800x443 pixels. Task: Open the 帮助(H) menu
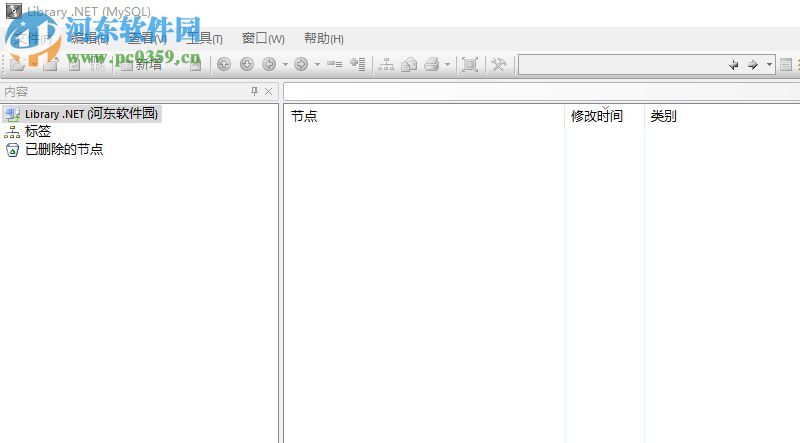pyautogui.click(x=323, y=39)
